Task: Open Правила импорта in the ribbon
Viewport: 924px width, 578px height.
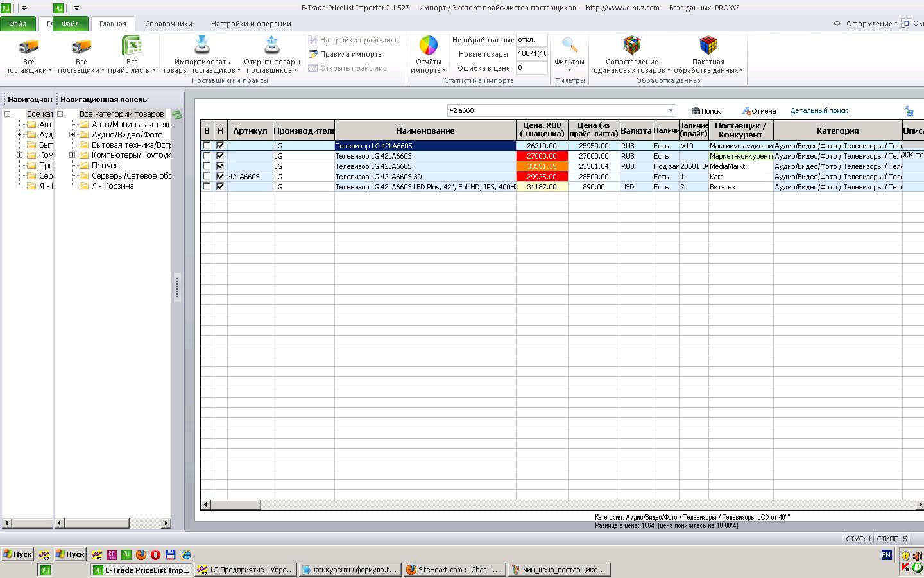Action: coord(345,54)
